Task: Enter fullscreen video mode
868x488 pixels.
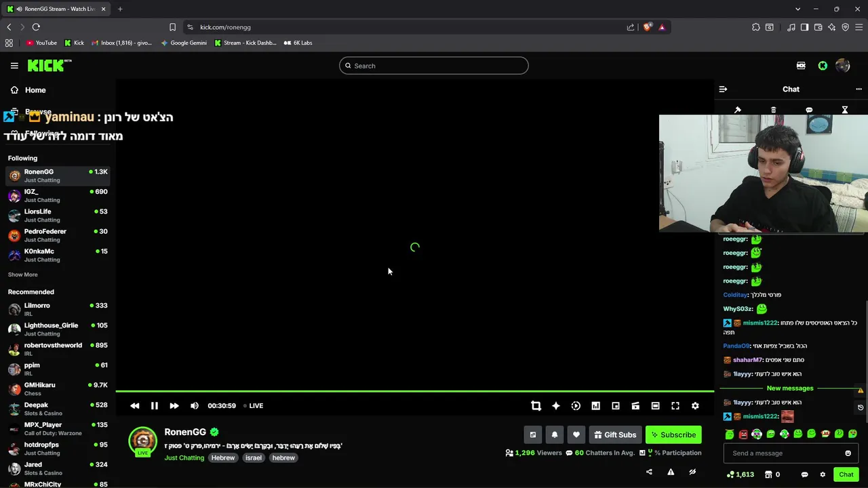Action: 675,405
